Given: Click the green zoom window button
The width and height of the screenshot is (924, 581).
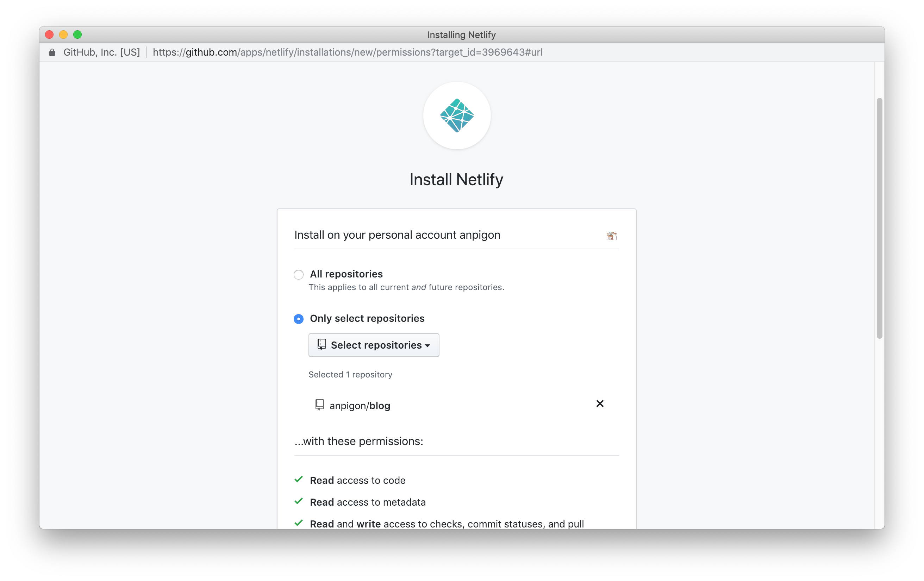Looking at the screenshot, I should point(77,35).
